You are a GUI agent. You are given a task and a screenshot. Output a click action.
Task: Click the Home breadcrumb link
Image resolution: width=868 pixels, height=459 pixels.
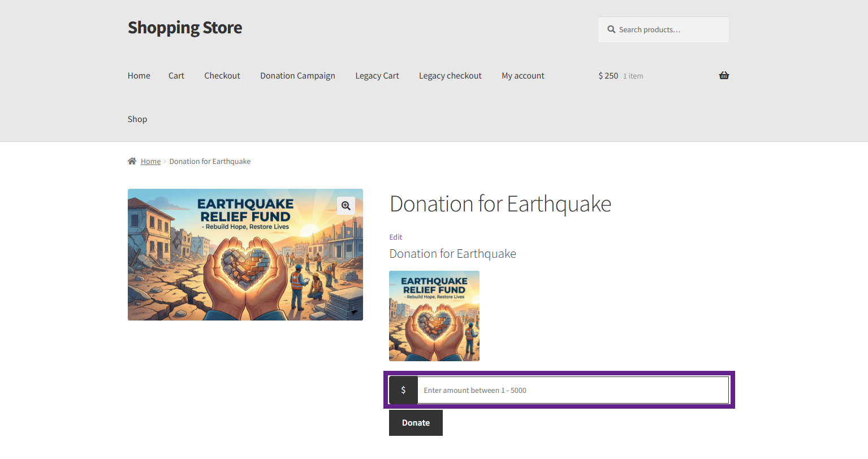(150, 162)
